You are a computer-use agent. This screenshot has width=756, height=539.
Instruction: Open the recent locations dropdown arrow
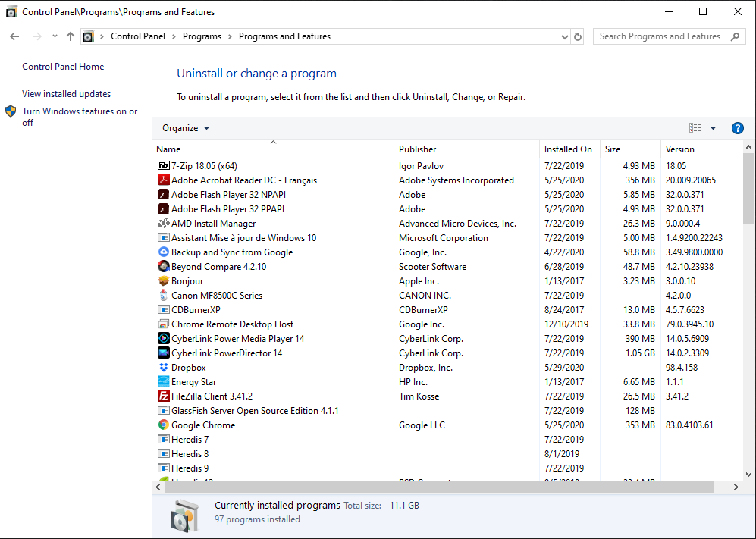[x=55, y=36]
